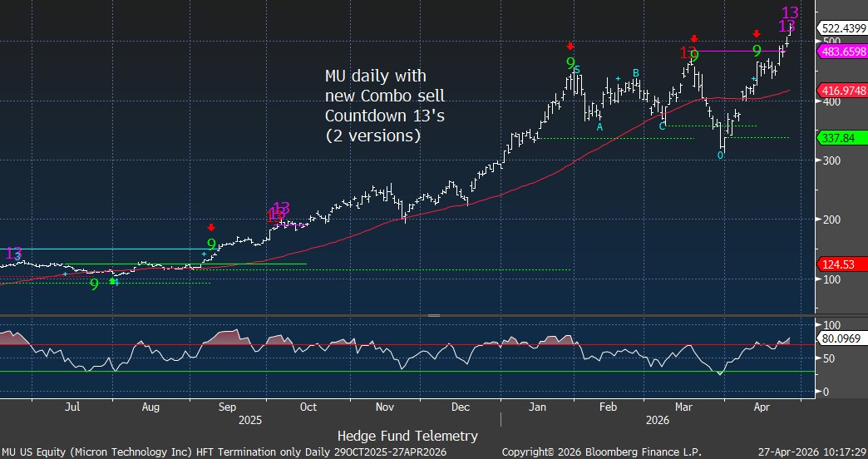Click the last price label 522.4399
Image resolution: width=868 pixels, height=459 pixels.
pyautogui.click(x=843, y=27)
